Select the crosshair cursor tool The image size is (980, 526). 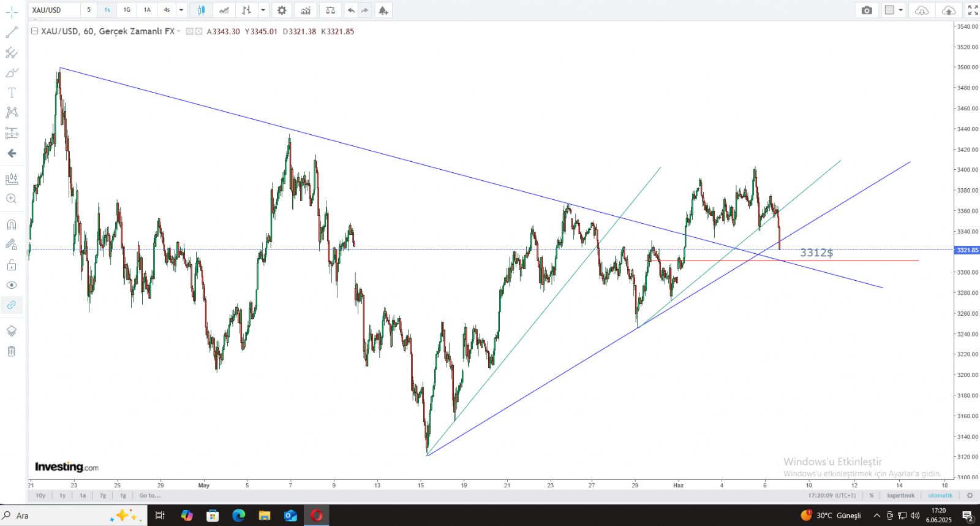click(x=12, y=12)
